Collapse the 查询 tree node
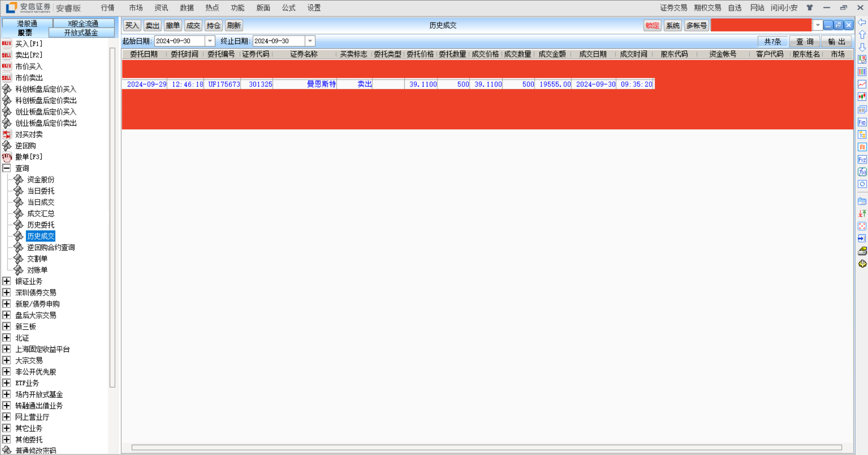Image resolution: width=868 pixels, height=455 pixels. [x=7, y=168]
